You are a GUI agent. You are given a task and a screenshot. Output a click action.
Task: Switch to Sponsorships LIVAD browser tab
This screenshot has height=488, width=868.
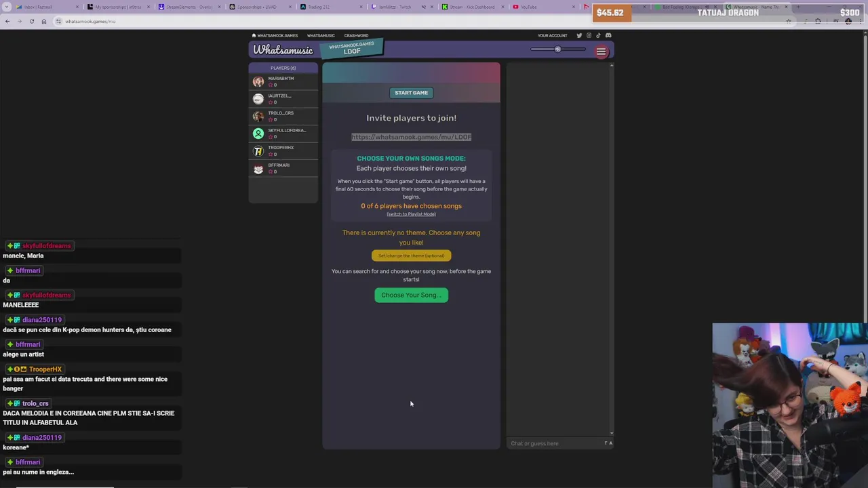(260, 7)
